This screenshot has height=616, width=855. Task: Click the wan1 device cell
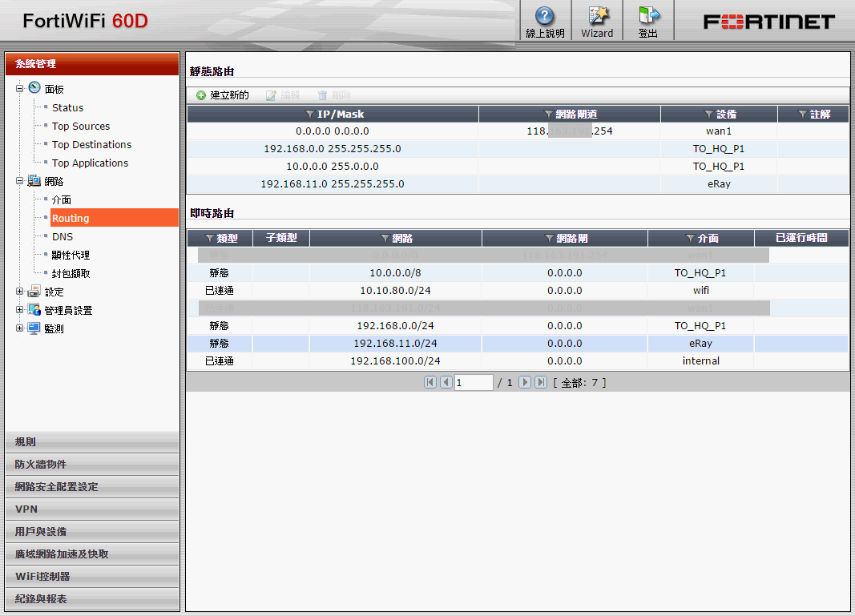pyautogui.click(x=719, y=131)
